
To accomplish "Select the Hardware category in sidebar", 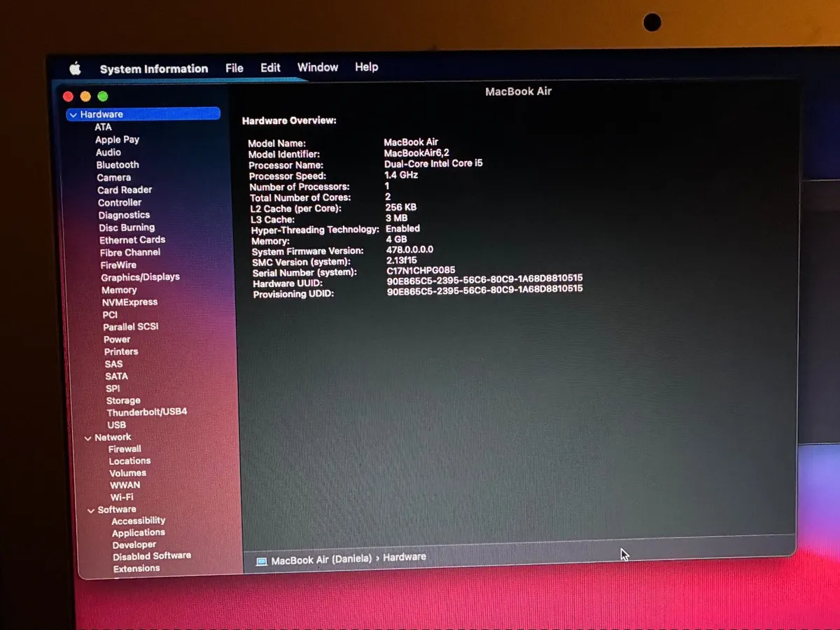I will [x=143, y=114].
